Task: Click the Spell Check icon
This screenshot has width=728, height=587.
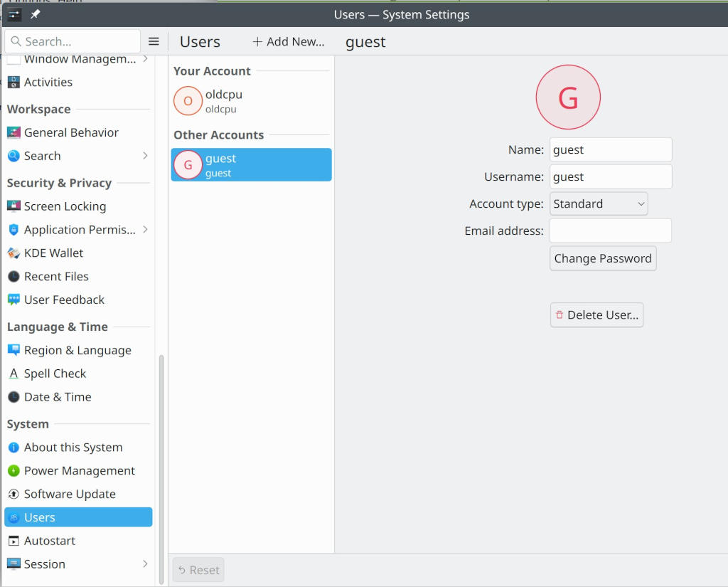Action: coord(14,374)
